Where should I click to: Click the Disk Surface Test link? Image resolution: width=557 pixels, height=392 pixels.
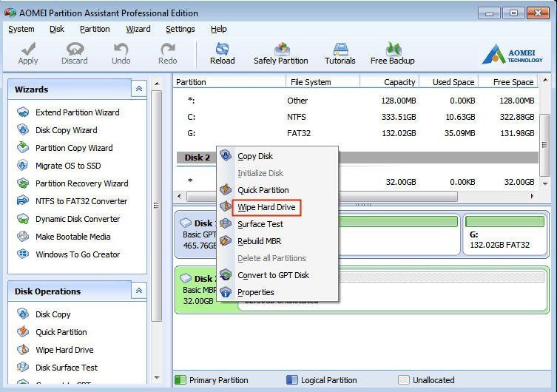(67, 367)
